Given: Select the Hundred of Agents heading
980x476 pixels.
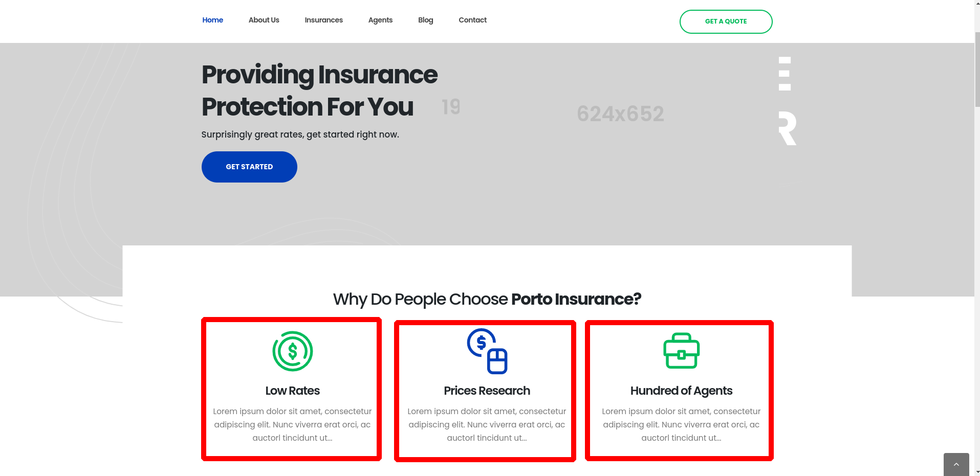Looking at the screenshot, I should coord(681,391).
